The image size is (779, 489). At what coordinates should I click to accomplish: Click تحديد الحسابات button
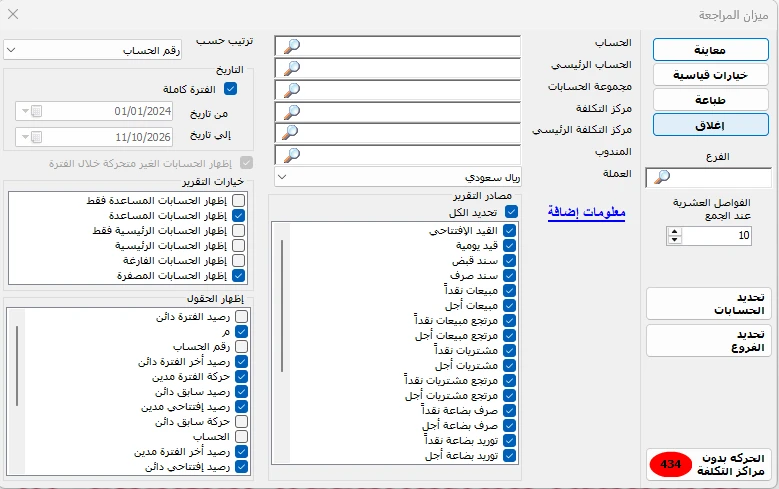(709, 304)
